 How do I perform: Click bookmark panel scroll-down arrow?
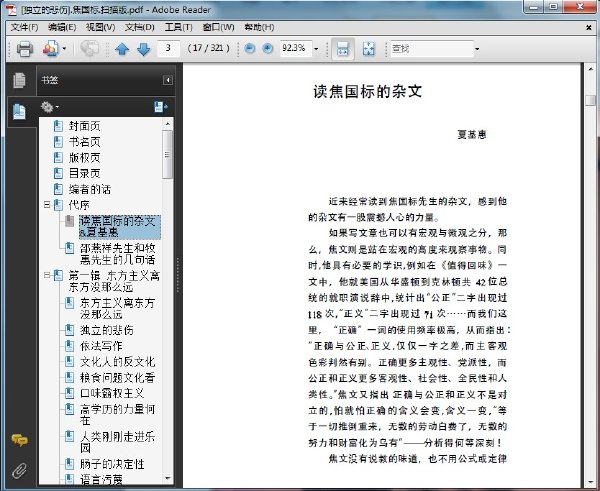168,478
